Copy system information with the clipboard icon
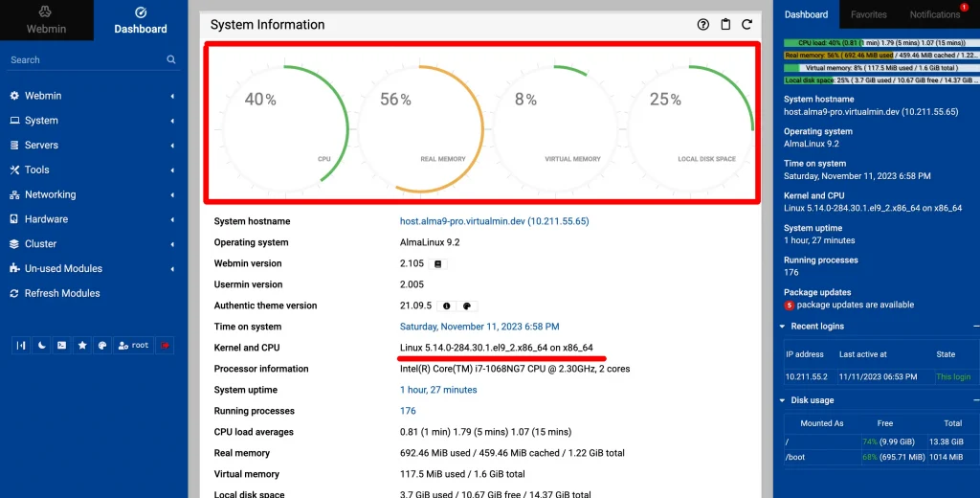 [x=725, y=24]
